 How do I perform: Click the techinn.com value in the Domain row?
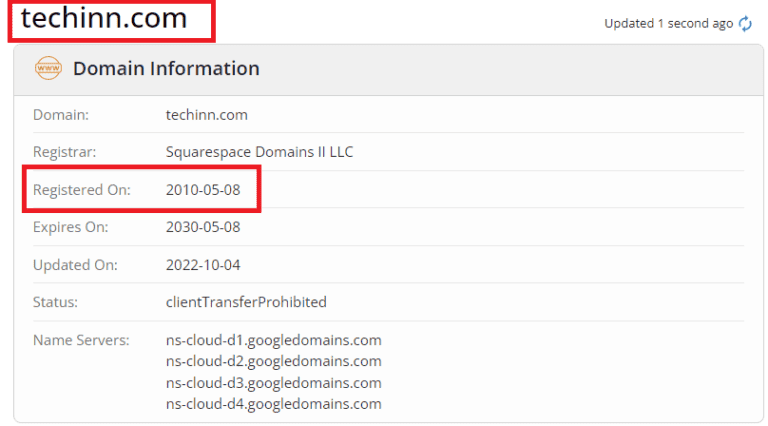tap(206, 115)
